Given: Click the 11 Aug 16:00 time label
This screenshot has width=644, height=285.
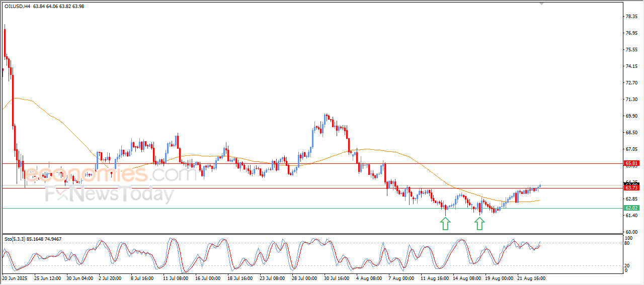Looking at the screenshot, I should (x=434, y=278).
